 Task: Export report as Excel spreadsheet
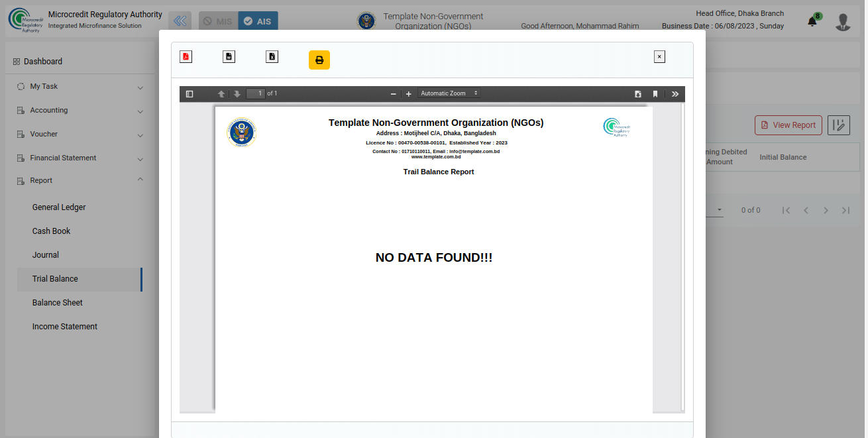point(272,56)
